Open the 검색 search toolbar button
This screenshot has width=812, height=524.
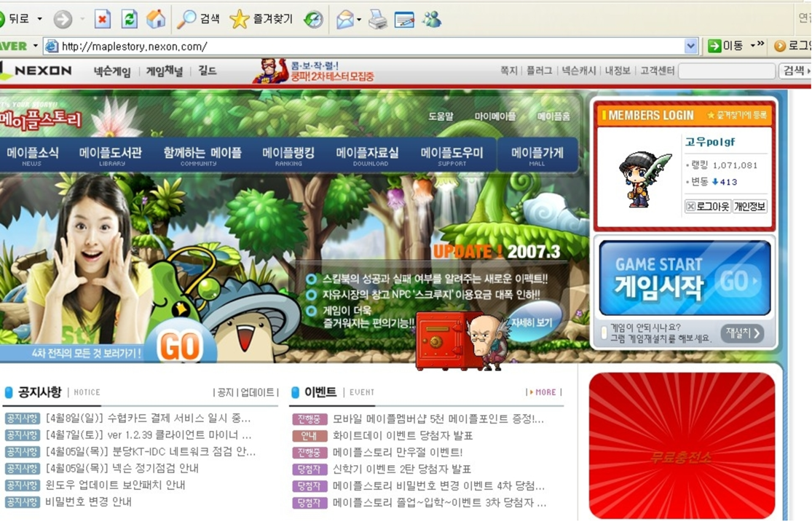pos(198,19)
